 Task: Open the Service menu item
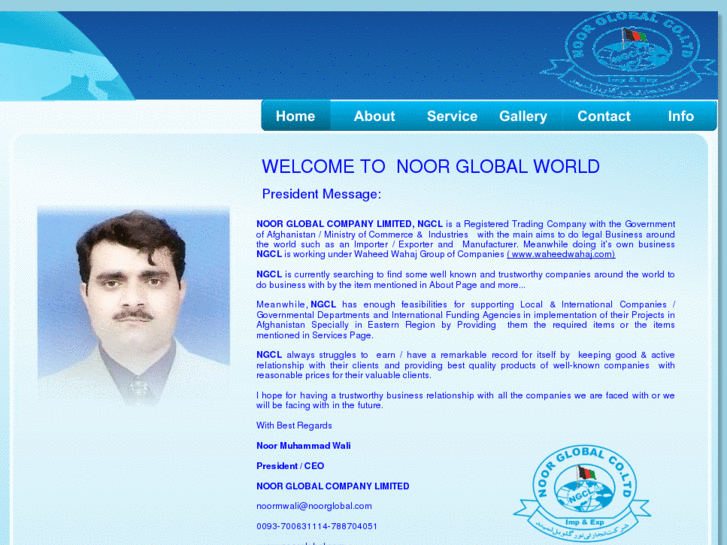[452, 116]
